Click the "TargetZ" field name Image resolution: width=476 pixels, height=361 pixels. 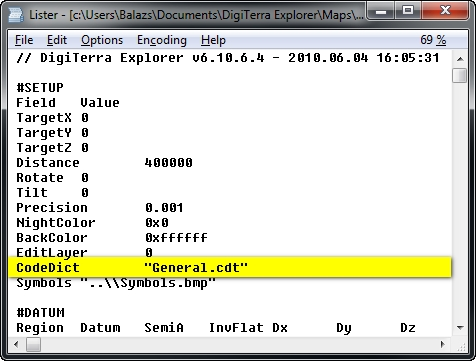44,148
